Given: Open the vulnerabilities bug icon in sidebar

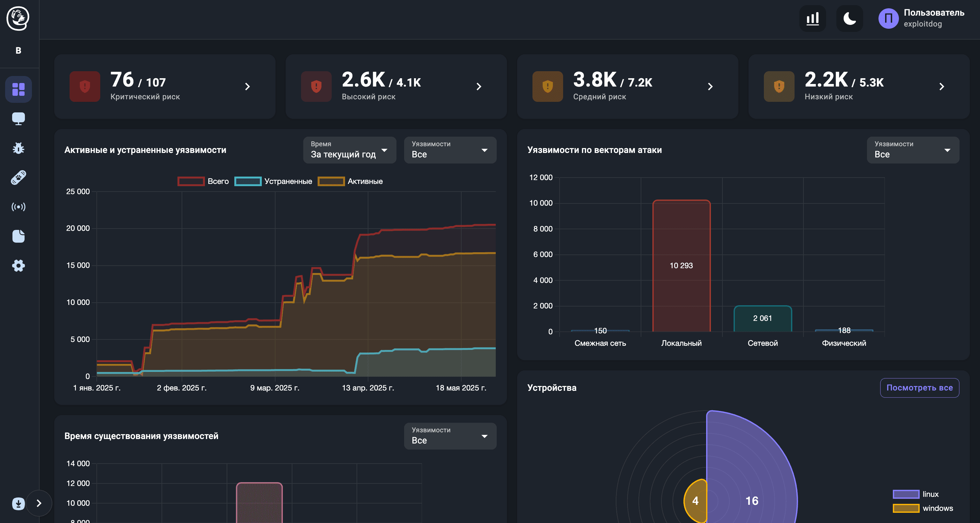Looking at the screenshot, I should tap(18, 148).
